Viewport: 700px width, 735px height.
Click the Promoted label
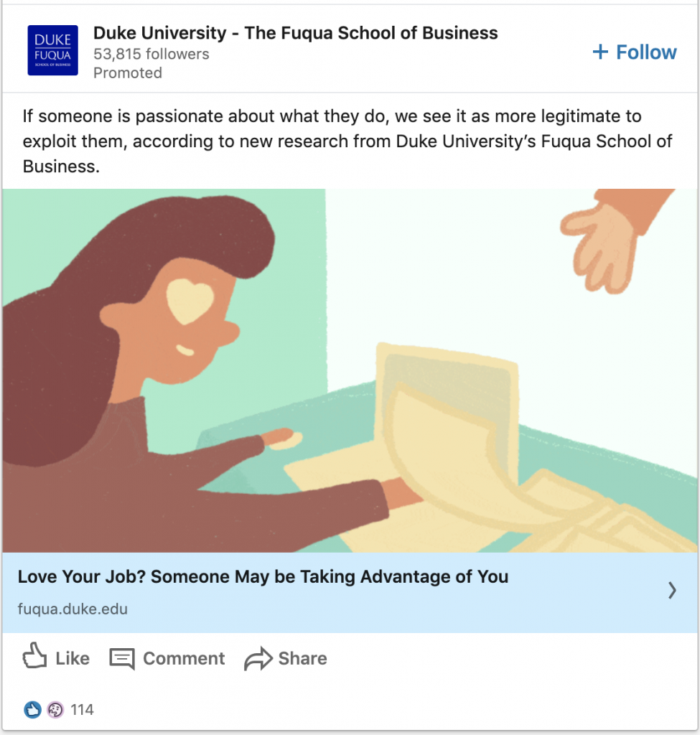(x=128, y=72)
